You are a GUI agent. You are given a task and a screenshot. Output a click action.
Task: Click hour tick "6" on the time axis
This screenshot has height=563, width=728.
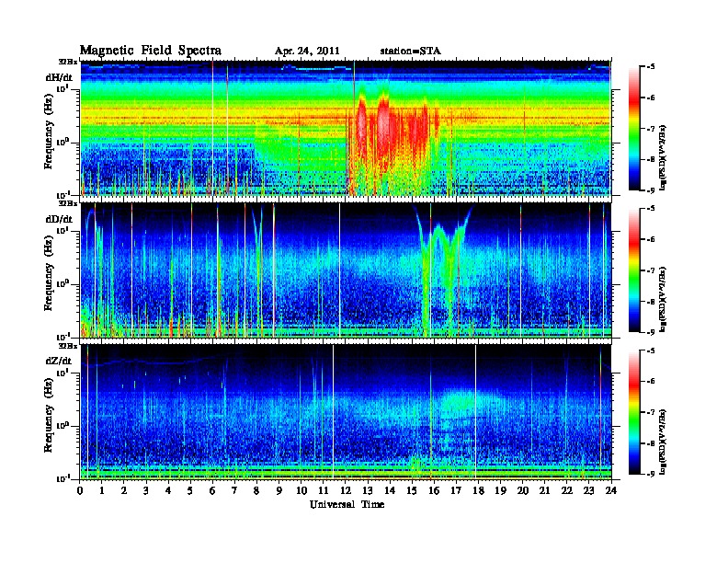pyautogui.click(x=212, y=490)
